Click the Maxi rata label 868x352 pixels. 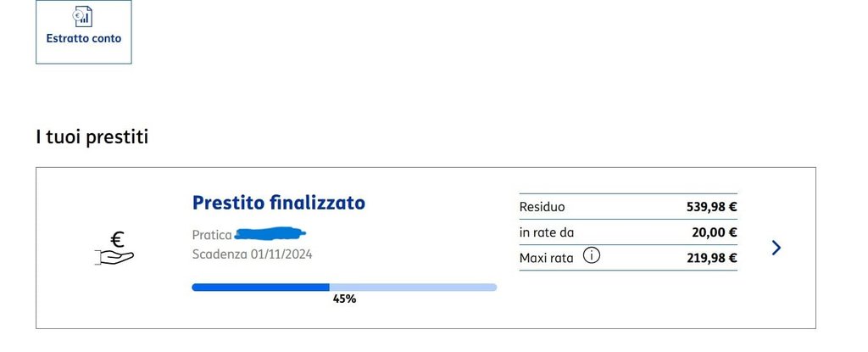(546, 258)
